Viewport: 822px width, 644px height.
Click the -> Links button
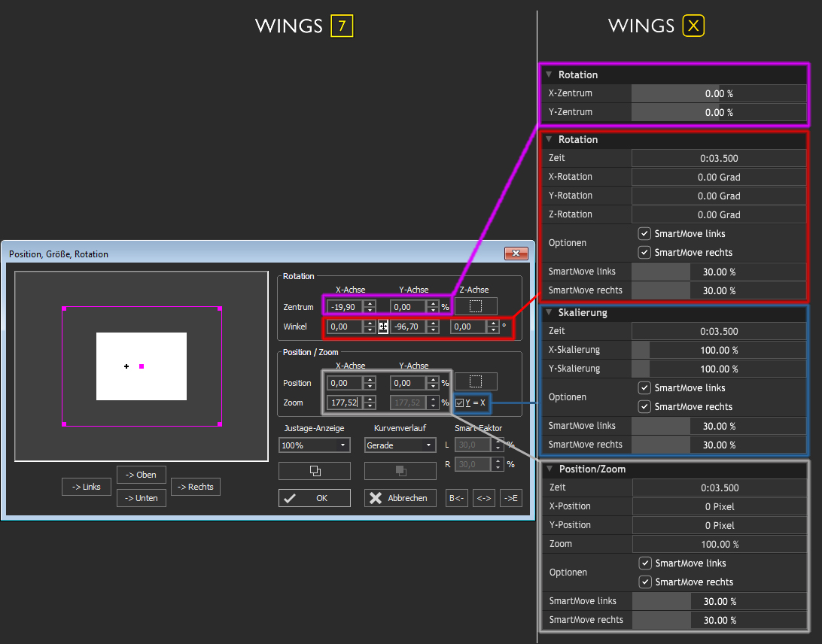[87, 487]
